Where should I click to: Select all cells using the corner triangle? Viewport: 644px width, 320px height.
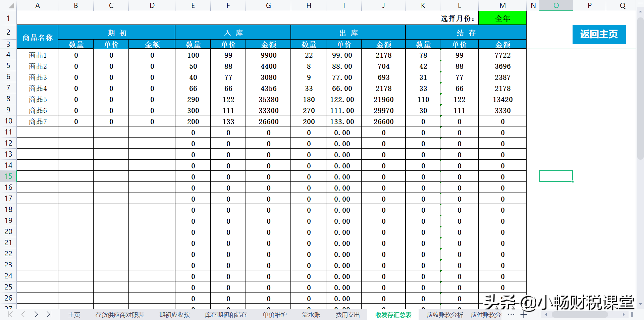(11, 5)
